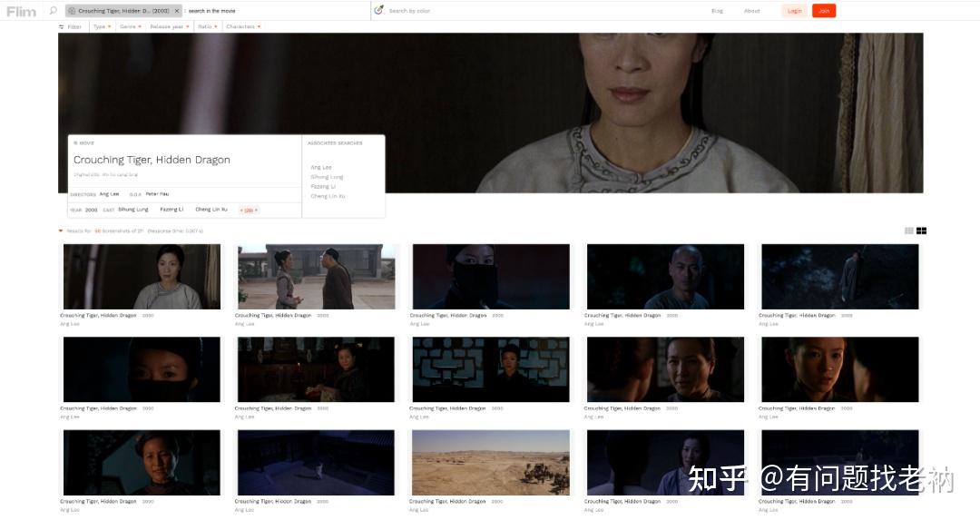This screenshot has height=520, width=980.
Task: Select Fazeng Li under Associated Searches
Action: point(323,186)
